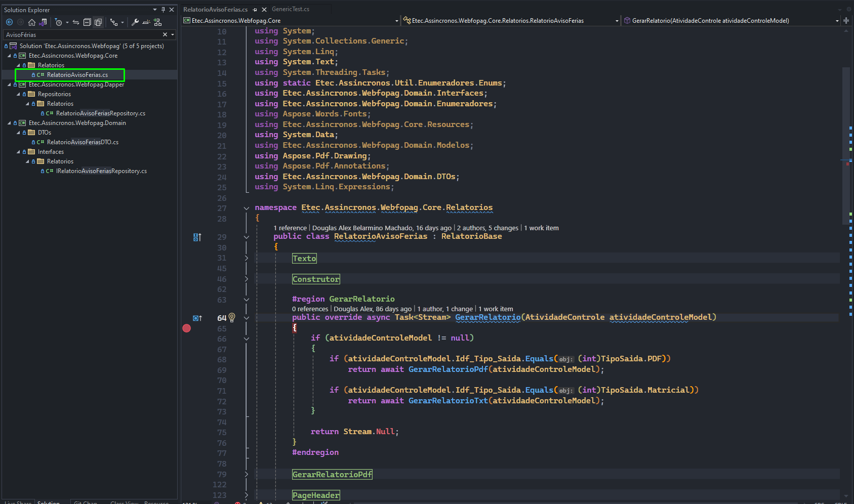
Task: Click the Solution Explorer Home icon
Action: [32, 22]
